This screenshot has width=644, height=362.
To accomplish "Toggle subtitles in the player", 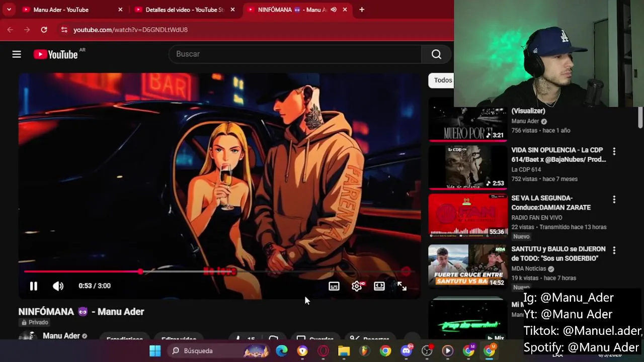I will point(334,286).
